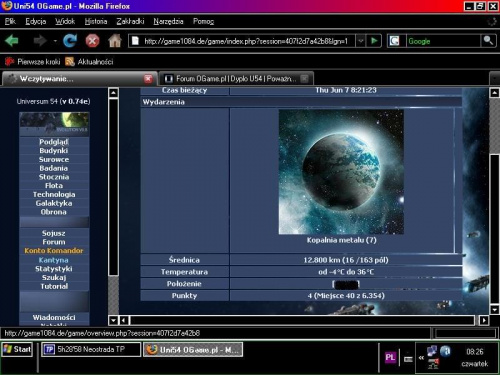Viewport: 500px width, 375px height.
Task: Click the game logo banner in the sidebar
Action: tap(54, 124)
